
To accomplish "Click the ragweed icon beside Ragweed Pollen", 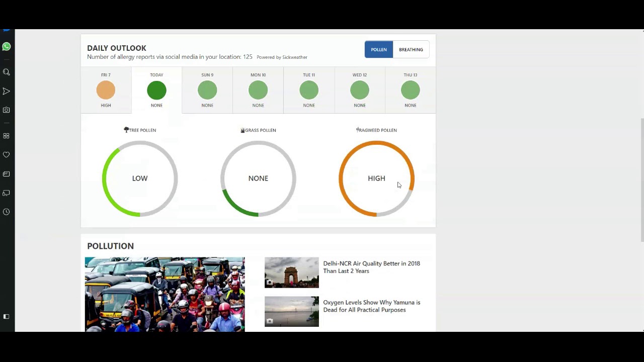I will click(x=357, y=130).
